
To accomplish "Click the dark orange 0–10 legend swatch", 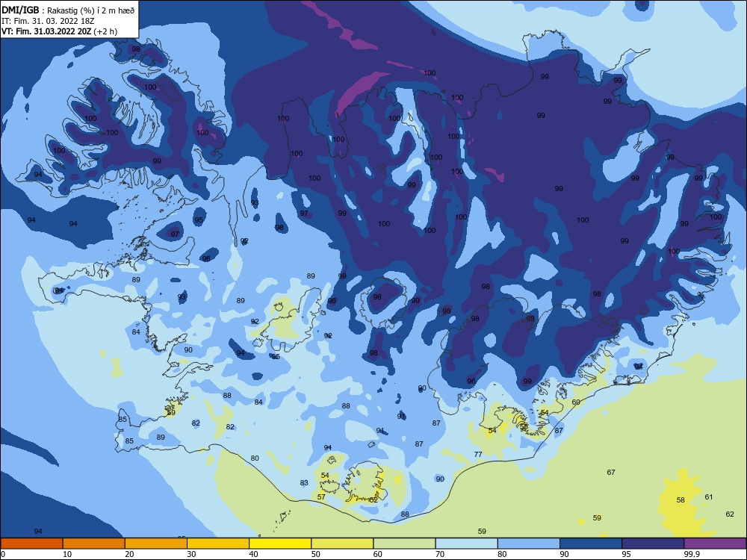I will click(x=31, y=544).
